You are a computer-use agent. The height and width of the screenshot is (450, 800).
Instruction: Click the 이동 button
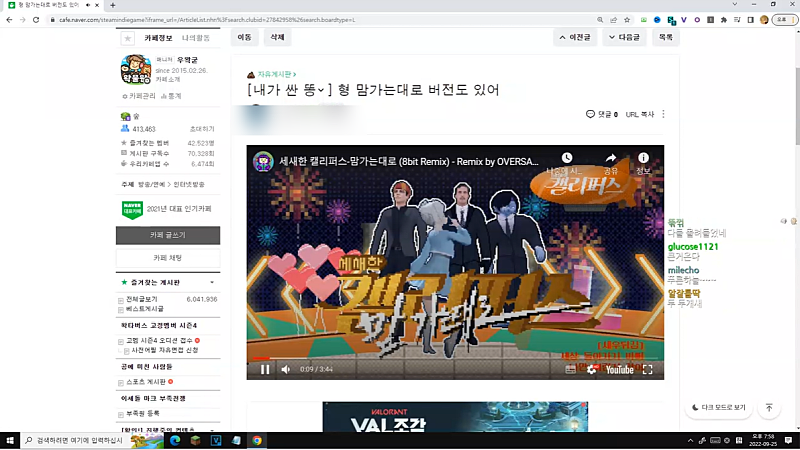pos(244,37)
